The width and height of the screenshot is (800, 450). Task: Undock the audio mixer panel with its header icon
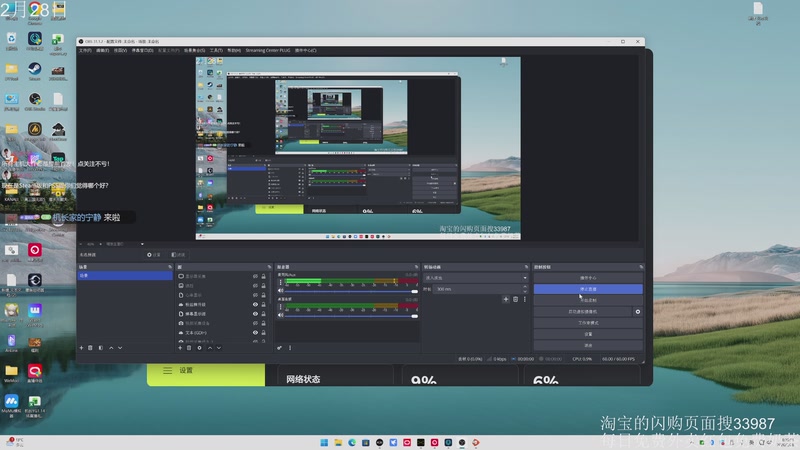pyautogui.click(x=416, y=267)
